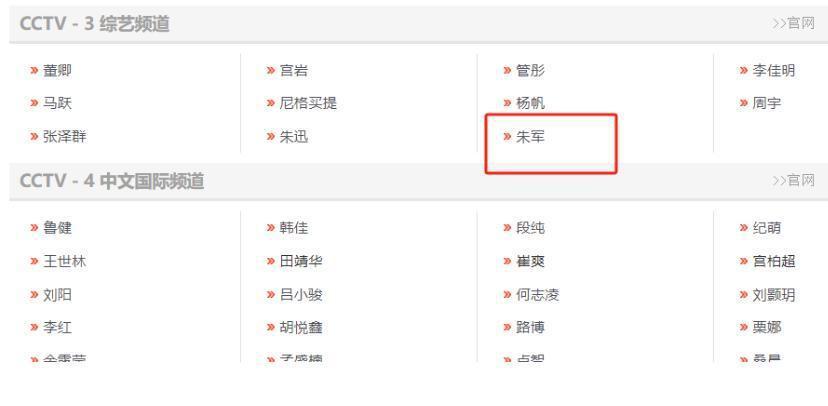Screen dimensions: 828x406
Task: Open the 何志凌 host page
Action: pyautogui.click(x=538, y=295)
